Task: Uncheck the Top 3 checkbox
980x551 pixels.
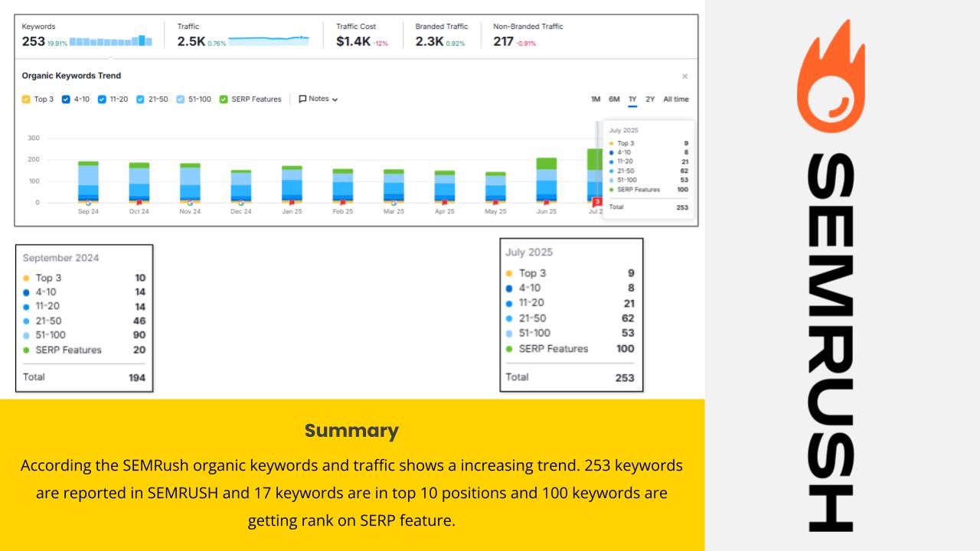Action: 26,99
